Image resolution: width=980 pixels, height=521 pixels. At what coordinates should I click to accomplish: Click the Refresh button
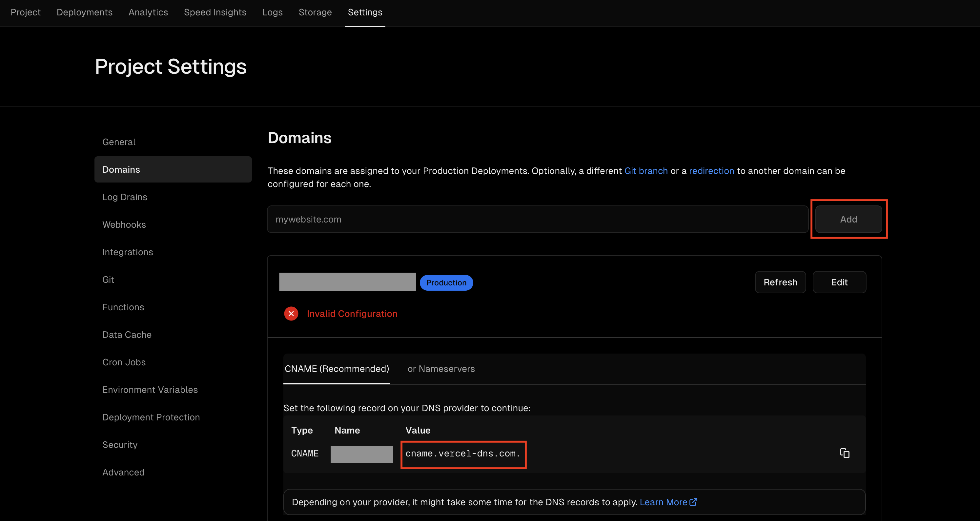pyautogui.click(x=780, y=282)
